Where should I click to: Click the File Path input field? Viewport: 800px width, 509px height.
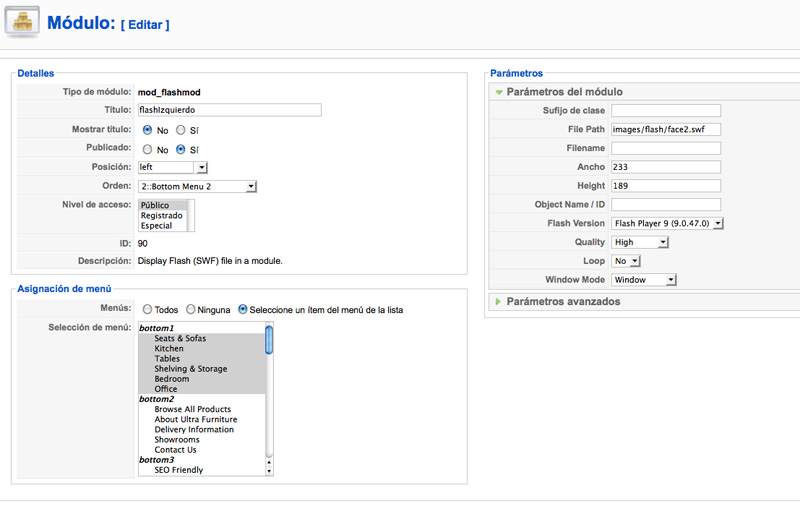point(666,130)
